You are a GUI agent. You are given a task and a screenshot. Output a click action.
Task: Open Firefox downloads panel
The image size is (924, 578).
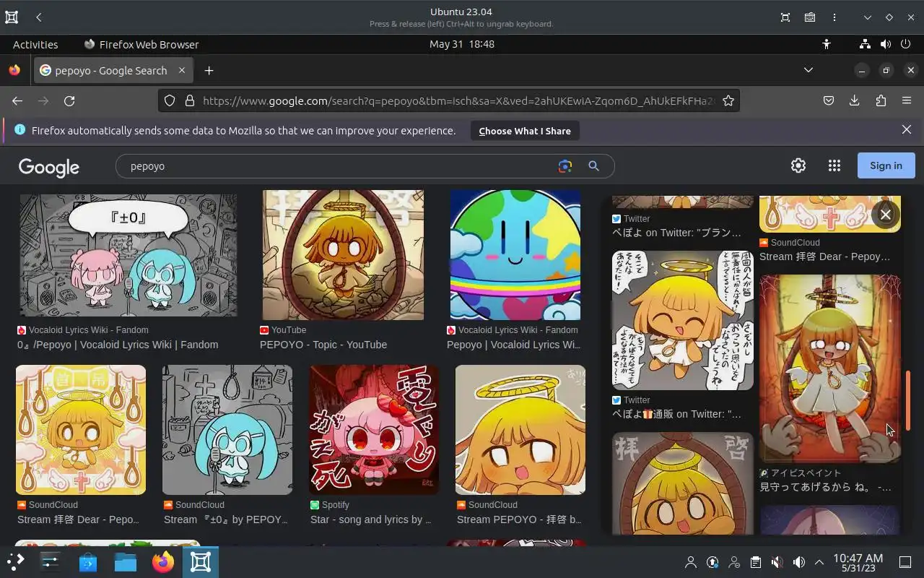pyautogui.click(x=855, y=101)
